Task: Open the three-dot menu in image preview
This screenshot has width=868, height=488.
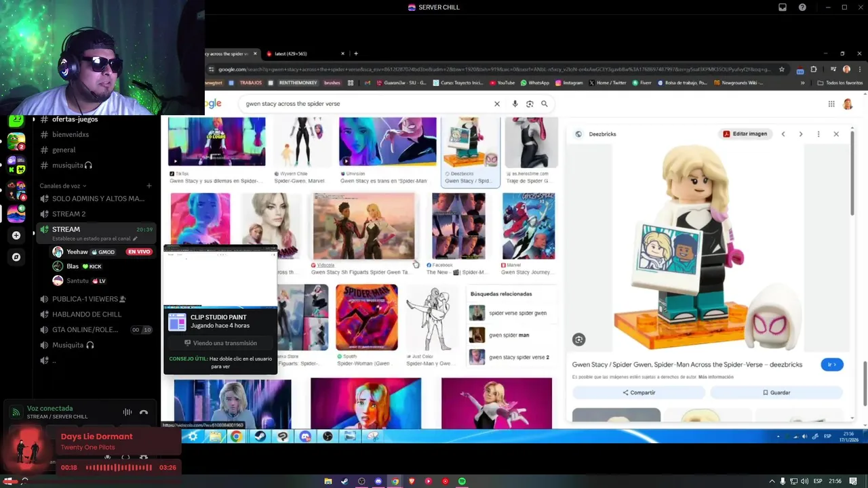Action: (x=818, y=134)
